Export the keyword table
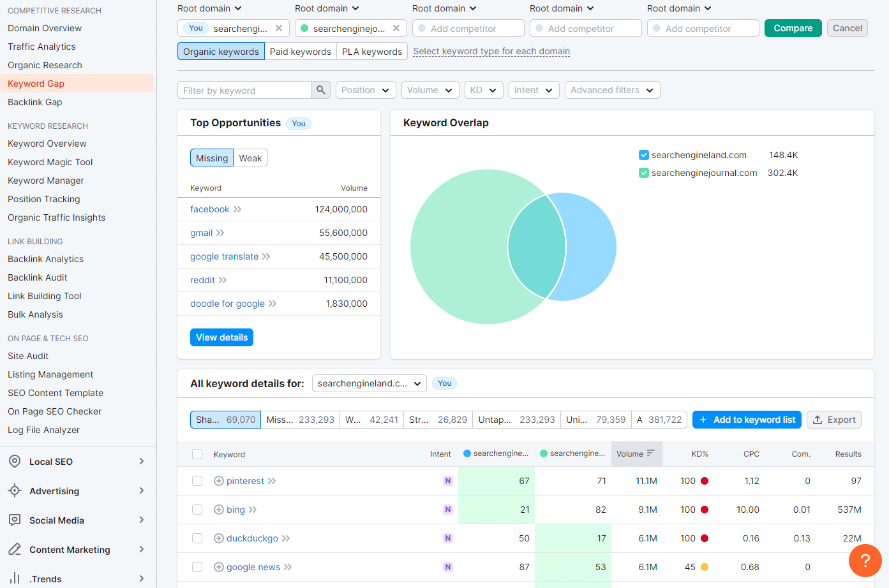The image size is (889, 588). point(834,420)
